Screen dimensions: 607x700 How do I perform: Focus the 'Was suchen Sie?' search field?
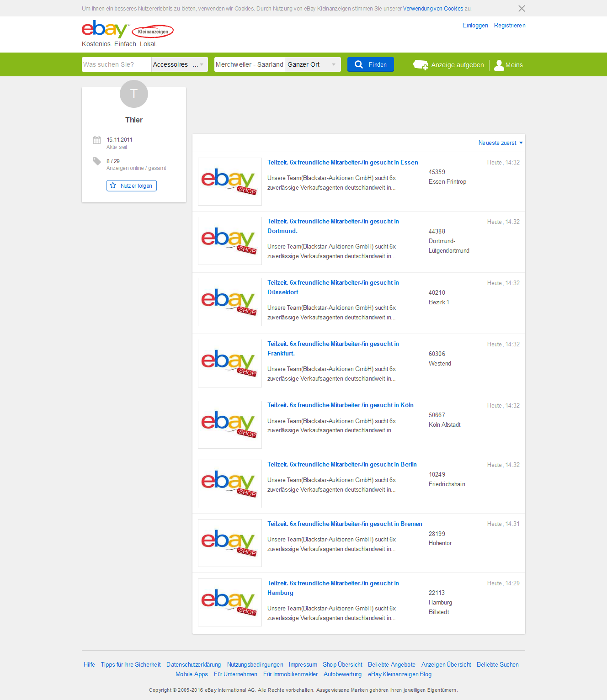tap(117, 64)
